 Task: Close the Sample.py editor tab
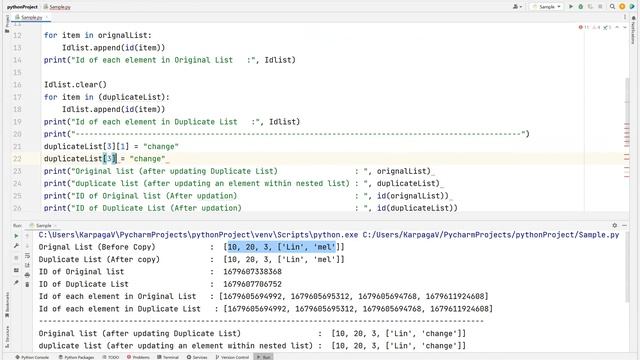click(47, 18)
